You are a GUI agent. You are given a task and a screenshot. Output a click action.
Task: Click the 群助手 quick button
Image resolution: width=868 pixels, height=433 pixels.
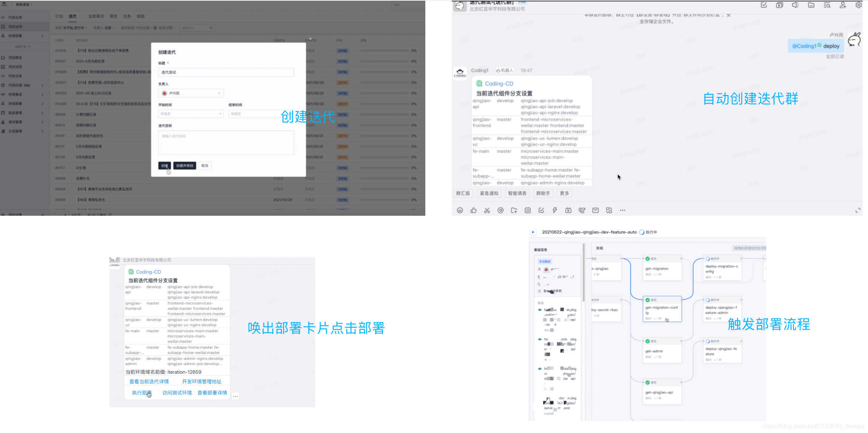(543, 193)
